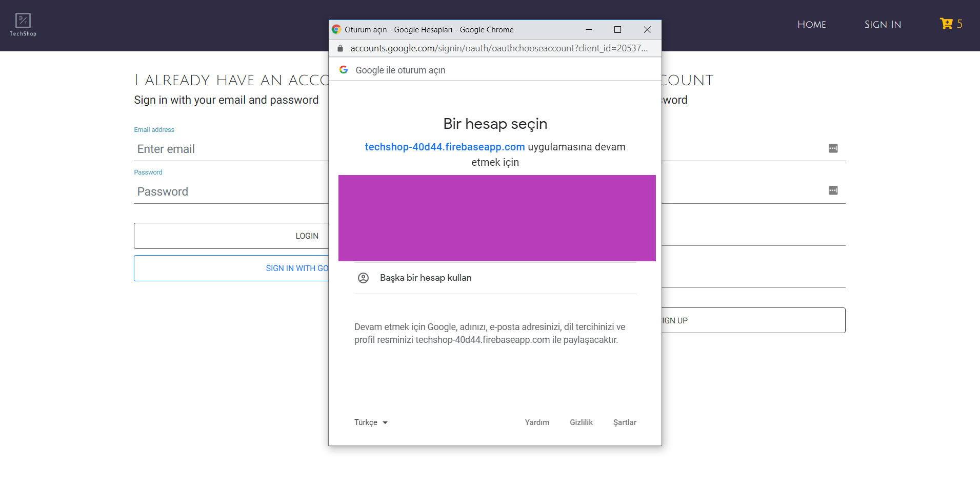Choose Başka bir hesap kullan option
Screen dimensions: 980x482
495,278
